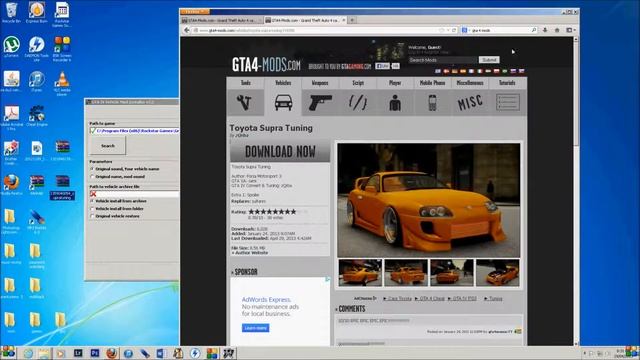Open the Tools category wrench icon
This screenshot has height=360, width=640.
245,102
